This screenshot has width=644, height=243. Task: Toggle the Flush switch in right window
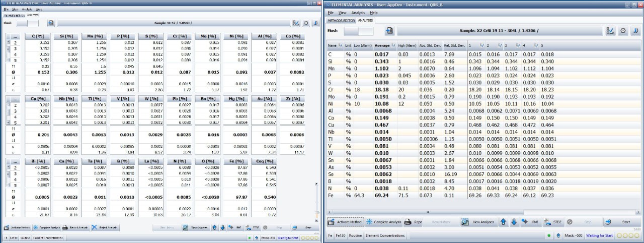(x=358, y=31)
